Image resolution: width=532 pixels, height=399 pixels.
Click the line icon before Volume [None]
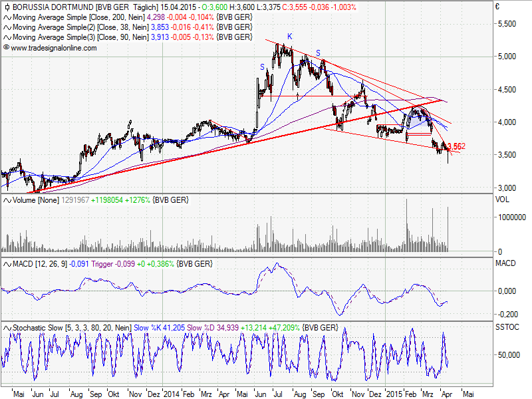coord(7,200)
